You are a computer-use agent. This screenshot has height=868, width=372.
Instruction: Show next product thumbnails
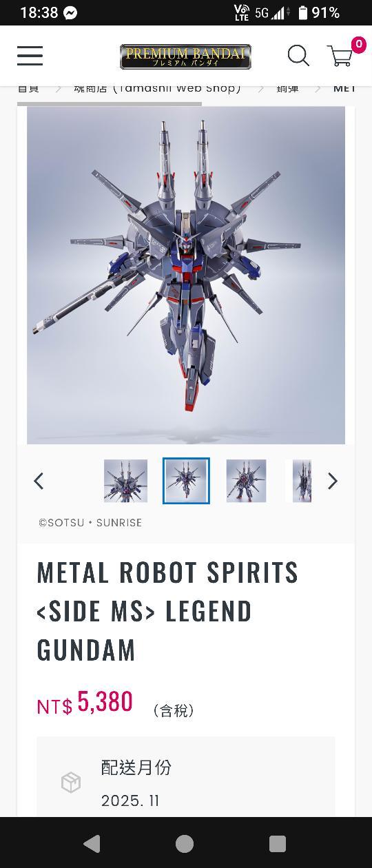(333, 481)
